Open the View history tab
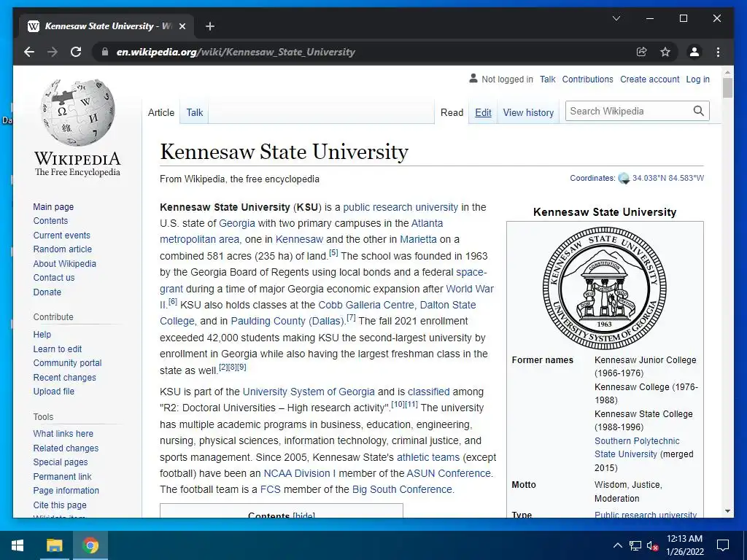Viewport: 747px width, 560px height. [528, 112]
